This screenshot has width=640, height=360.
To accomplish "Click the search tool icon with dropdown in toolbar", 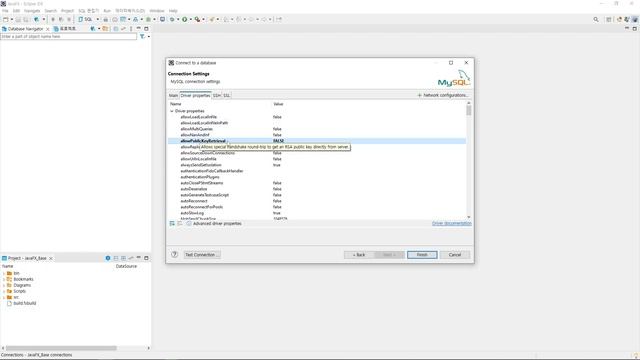I will [197, 19].
